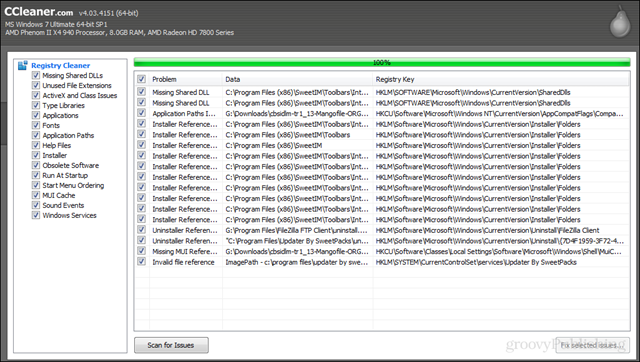Select 'Invalid file reference' problem cell
This screenshot has width=640, height=362.
(183, 262)
